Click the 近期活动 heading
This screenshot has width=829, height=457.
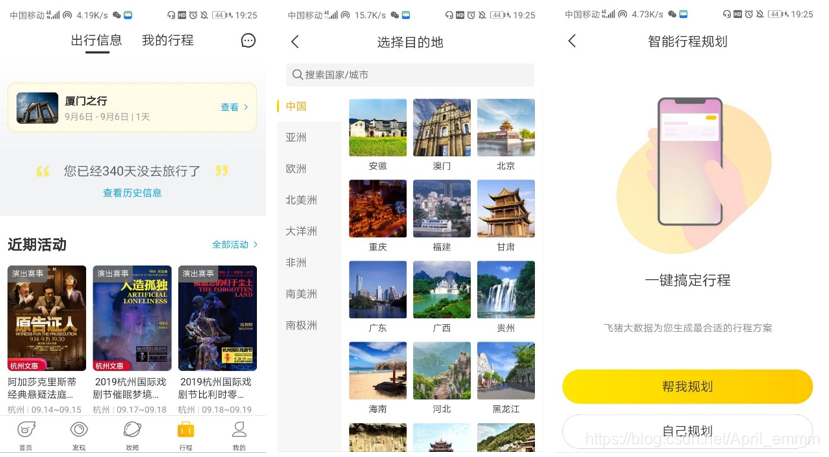(x=37, y=244)
